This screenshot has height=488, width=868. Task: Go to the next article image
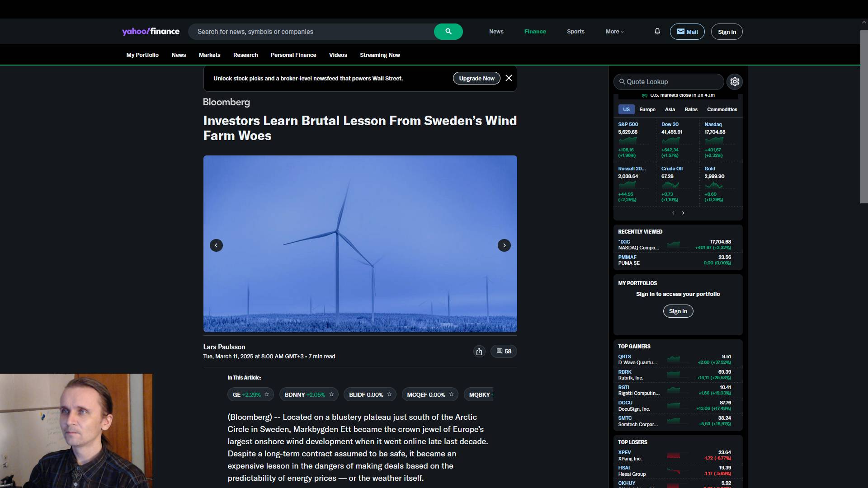[504, 245]
